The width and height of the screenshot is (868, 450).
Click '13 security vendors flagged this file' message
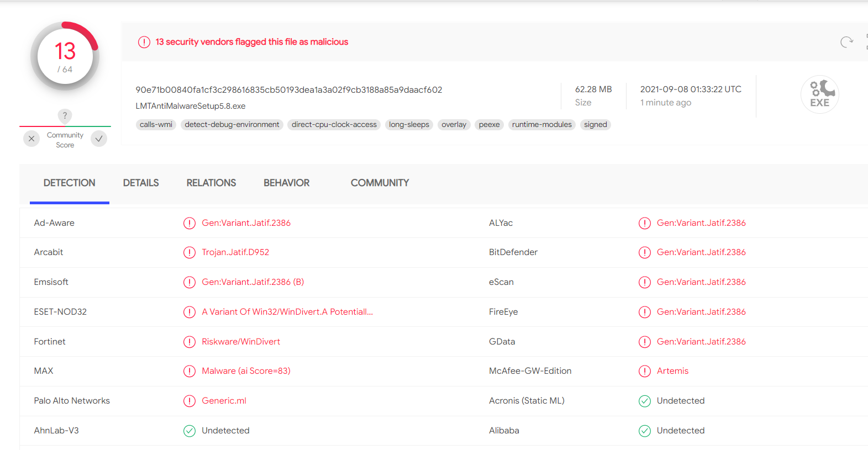click(x=252, y=42)
